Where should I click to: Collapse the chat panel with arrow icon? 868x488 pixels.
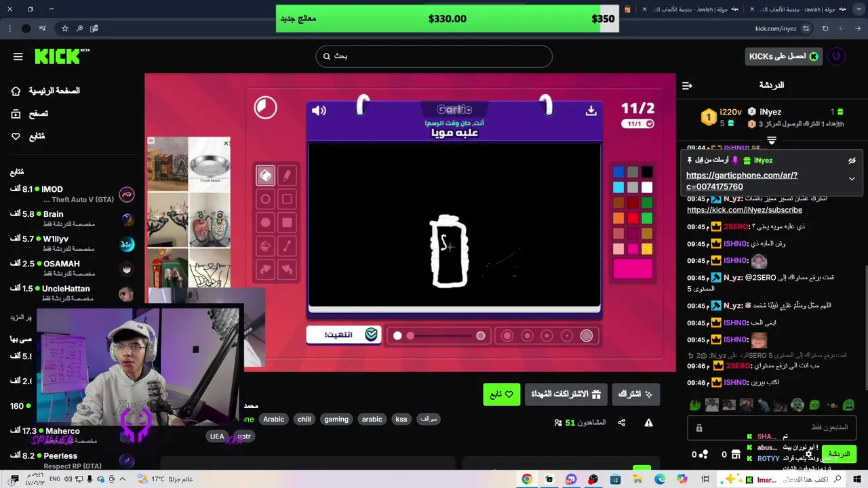click(x=687, y=85)
